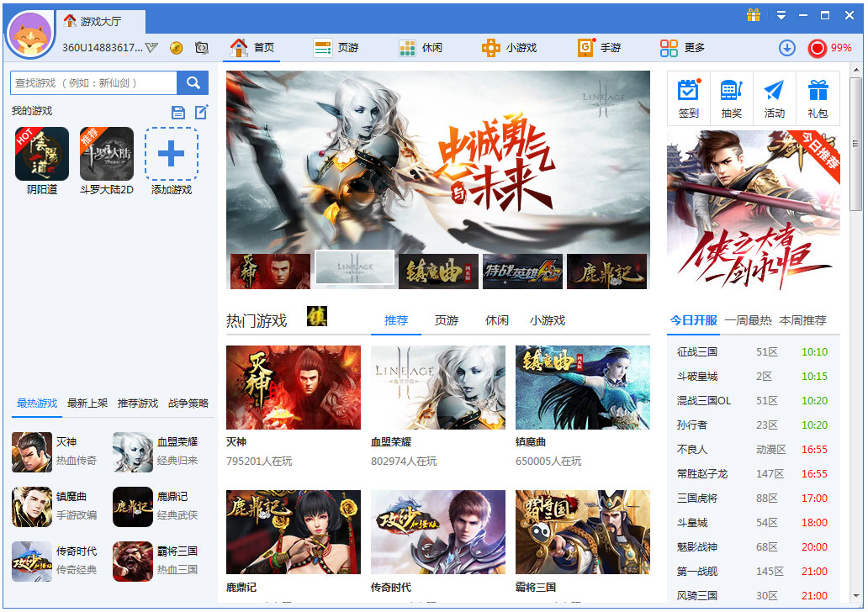The width and height of the screenshot is (868, 612).
Task: Open 斗破皇城 2区 server entry
Action: [x=753, y=377]
